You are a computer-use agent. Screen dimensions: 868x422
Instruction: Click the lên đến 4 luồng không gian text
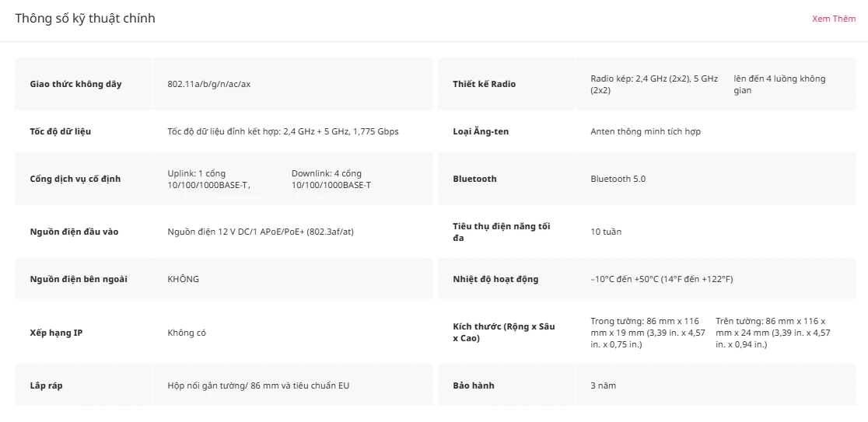coord(779,84)
